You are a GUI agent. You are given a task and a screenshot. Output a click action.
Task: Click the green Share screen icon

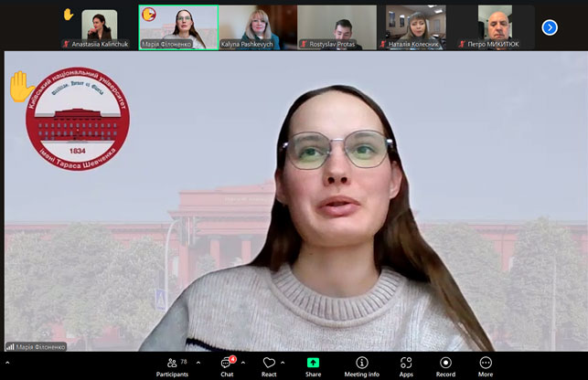point(313,365)
